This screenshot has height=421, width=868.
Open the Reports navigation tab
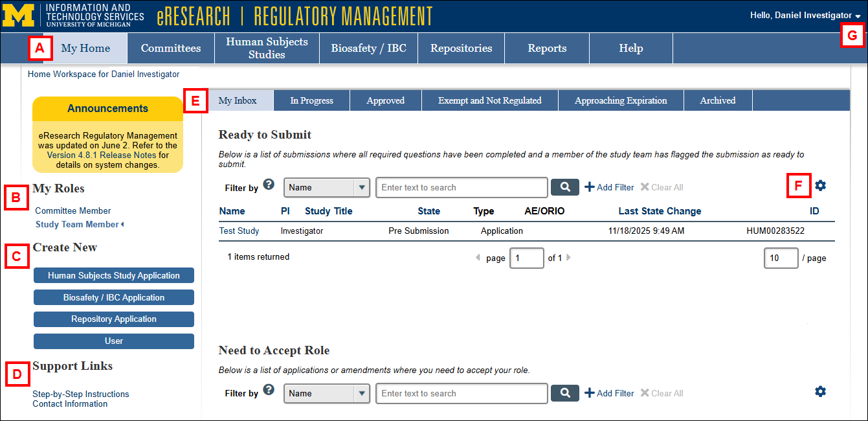547,48
